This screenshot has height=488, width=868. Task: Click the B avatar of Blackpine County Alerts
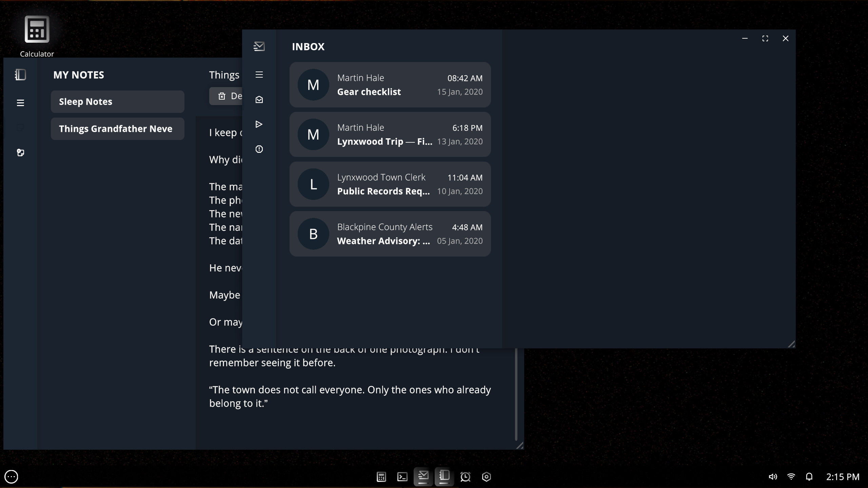313,234
